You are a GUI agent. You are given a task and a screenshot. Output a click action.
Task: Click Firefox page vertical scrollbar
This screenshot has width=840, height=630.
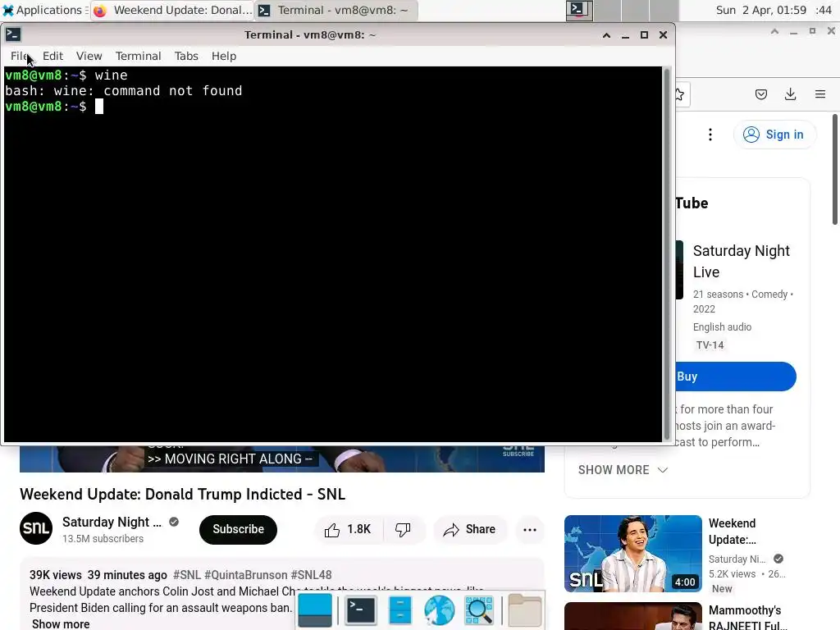(x=835, y=169)
